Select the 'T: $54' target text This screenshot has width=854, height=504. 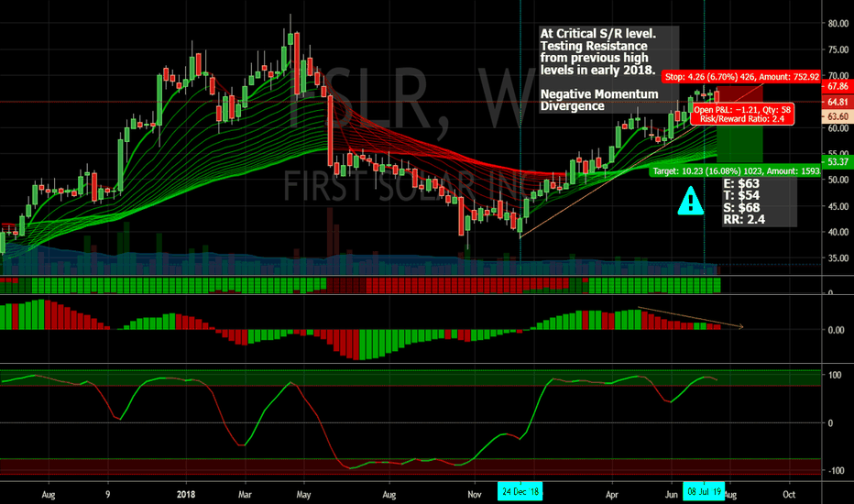coord(741,195)
